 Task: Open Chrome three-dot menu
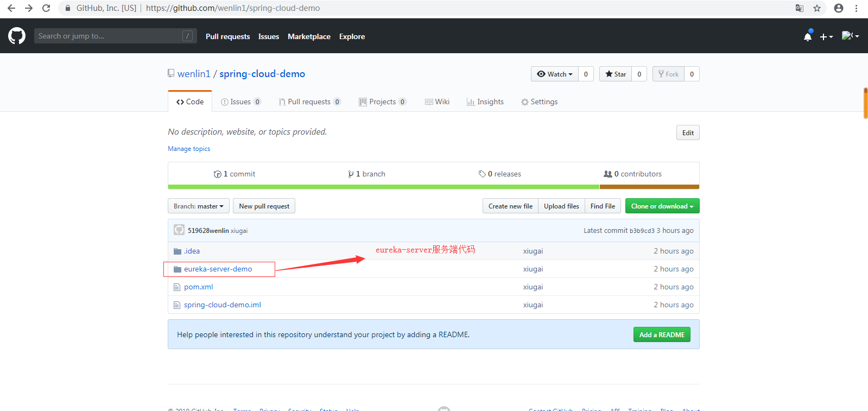click(856, 8)
